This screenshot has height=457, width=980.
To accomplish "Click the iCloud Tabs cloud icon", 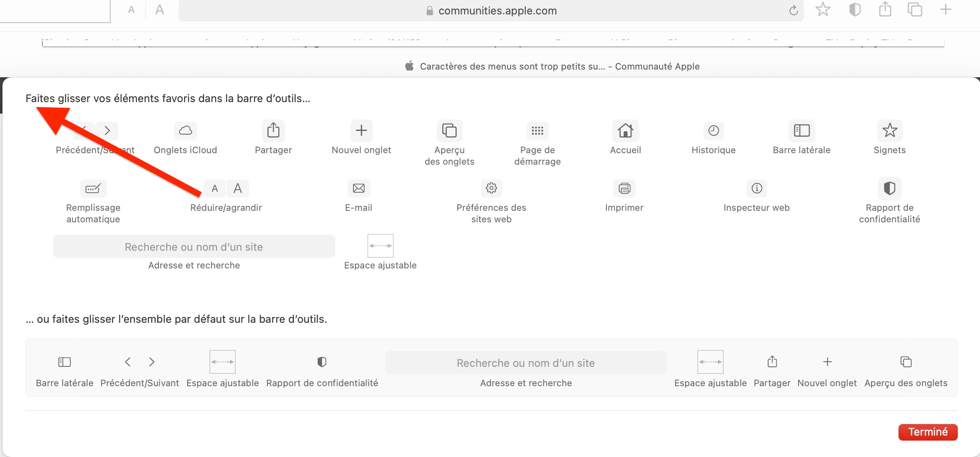I will click(185, 131).
